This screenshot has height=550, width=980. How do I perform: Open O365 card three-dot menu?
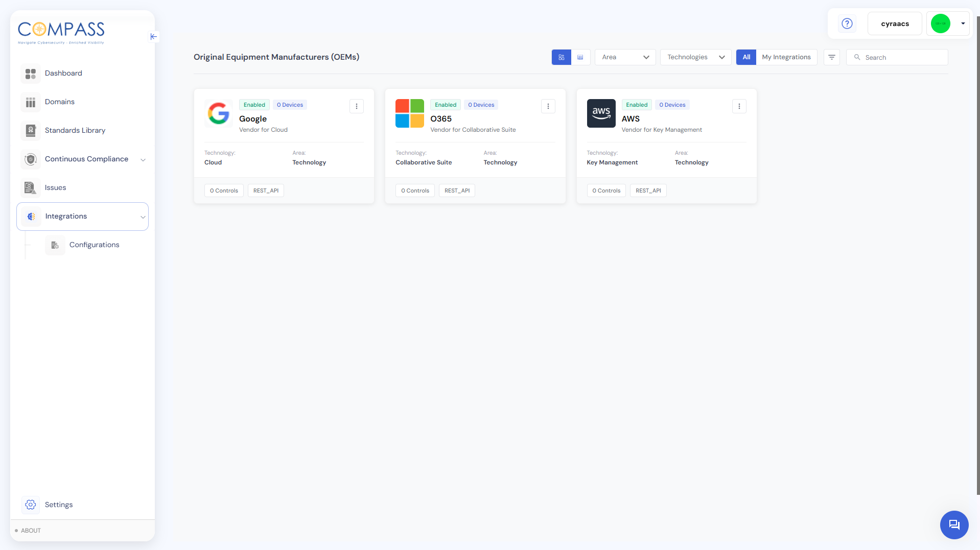click(x=548, y=106)
